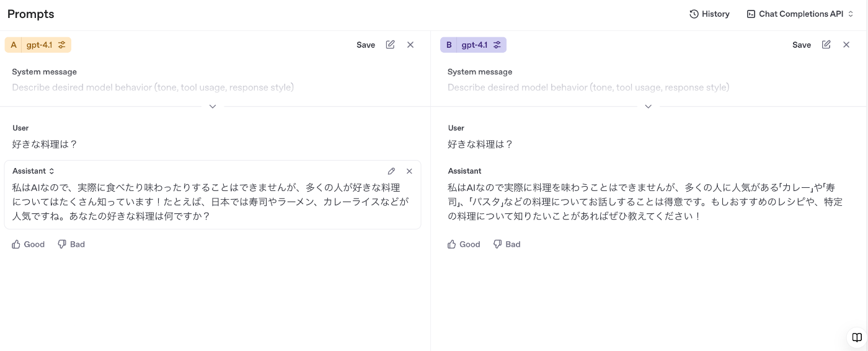Open the Chat Completions API dropdown

(x=800, y=14)
